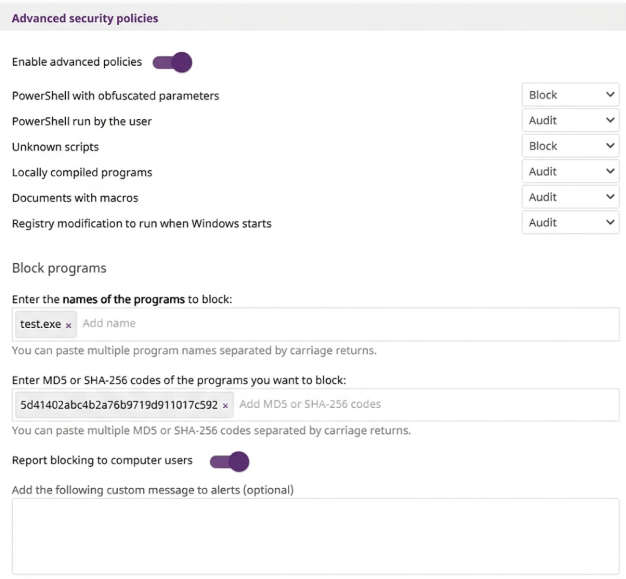This screenshot has height=579, width=626.
Task: Open Locally compiled programs dropdown
Action: point(570,172)
